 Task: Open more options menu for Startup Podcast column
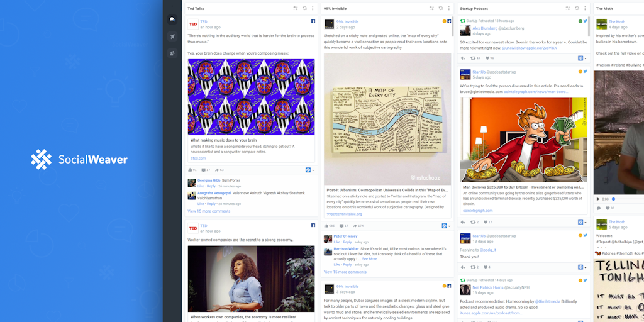(586, 8)
